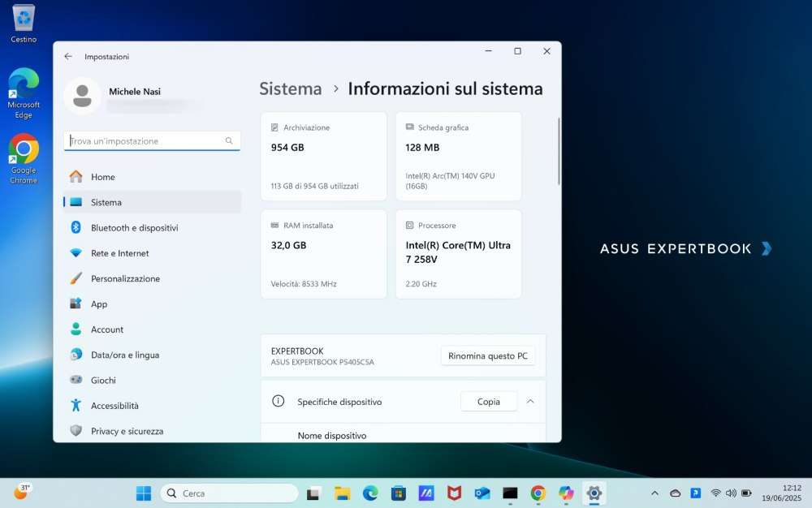This screenshot has width=812, height=508.
Task: Show hidden system tray icons
Action: point(654,493)
